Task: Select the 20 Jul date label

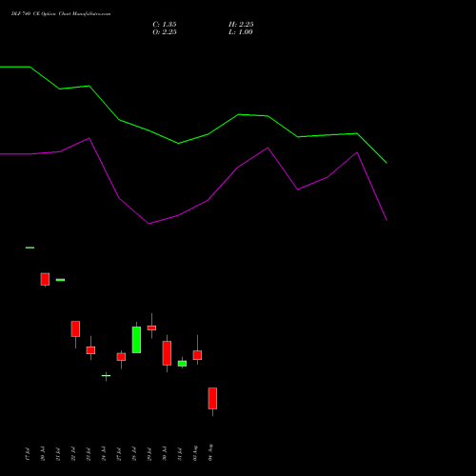Action: (x=43, y=454)
